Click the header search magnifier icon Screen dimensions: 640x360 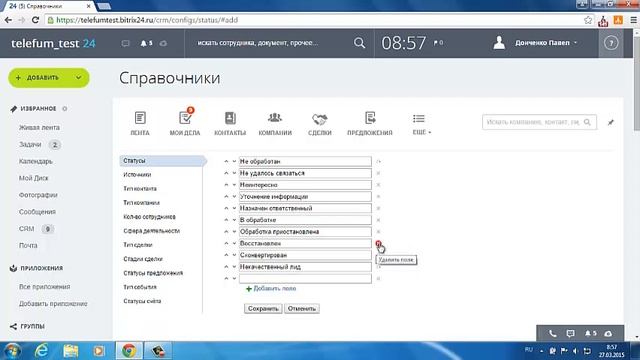359,43
